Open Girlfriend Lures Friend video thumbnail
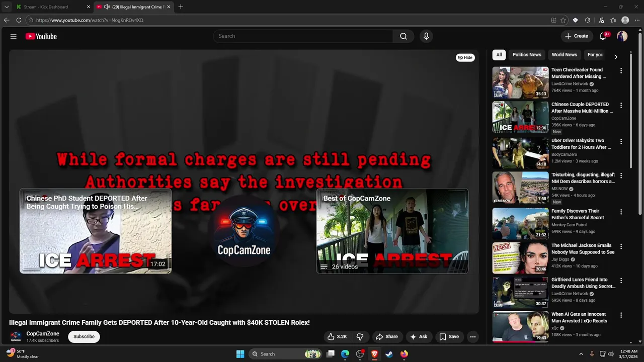 (520, 292)
